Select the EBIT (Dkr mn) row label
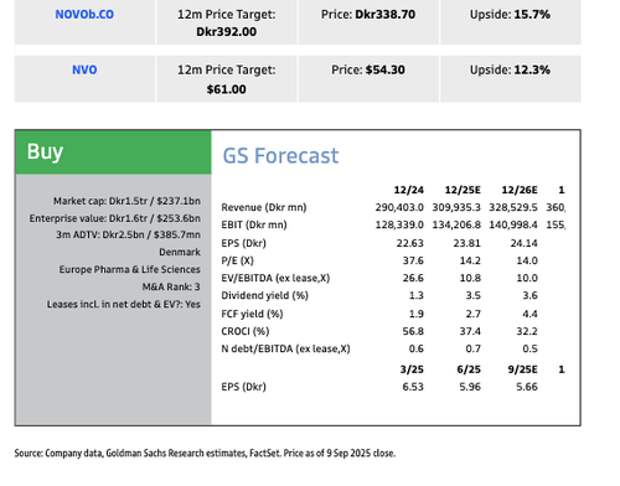 click(258, 225)
